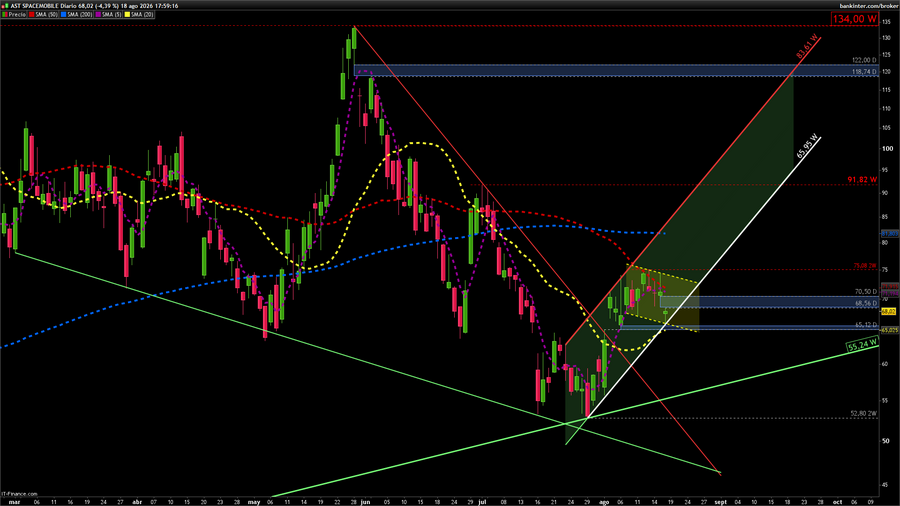Click the candlestick icon beside AST SPACEMOBILE title
This screenshot has width=900, height=506.
click(5, 6)
